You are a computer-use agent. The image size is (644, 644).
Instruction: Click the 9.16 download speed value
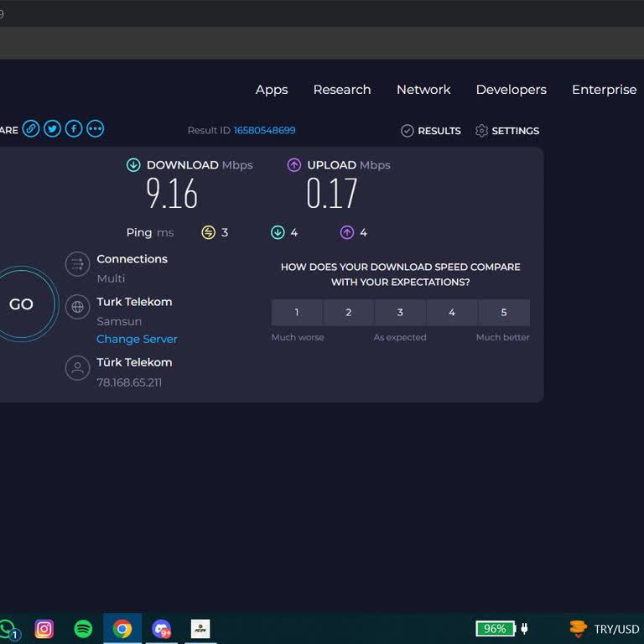click(x=172, y=193)
